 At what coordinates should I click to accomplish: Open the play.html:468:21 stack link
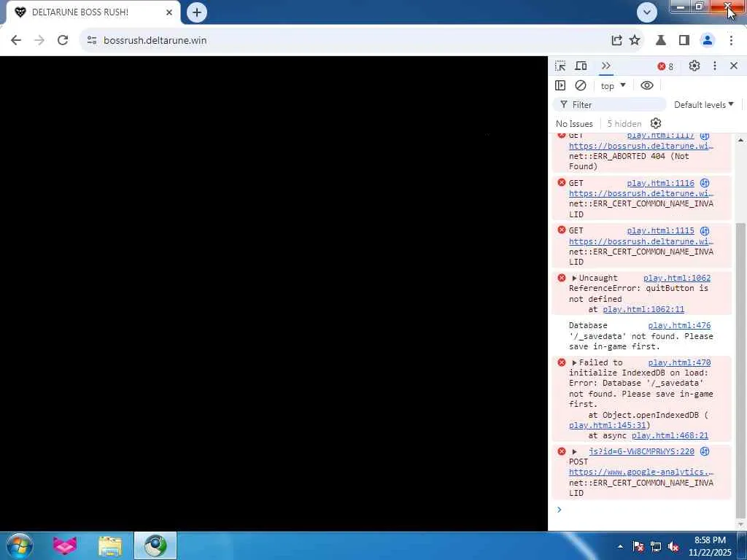tap(670, 436)
